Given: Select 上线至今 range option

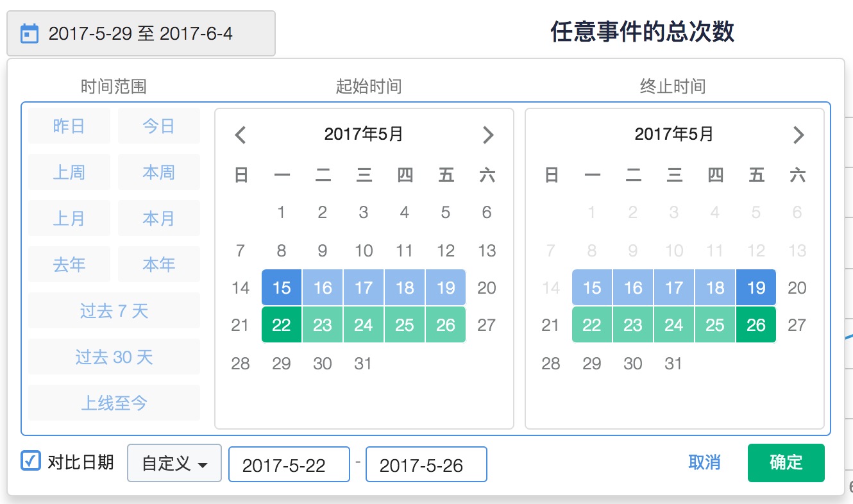Looking at the screenshot, I should pos(114,403).
